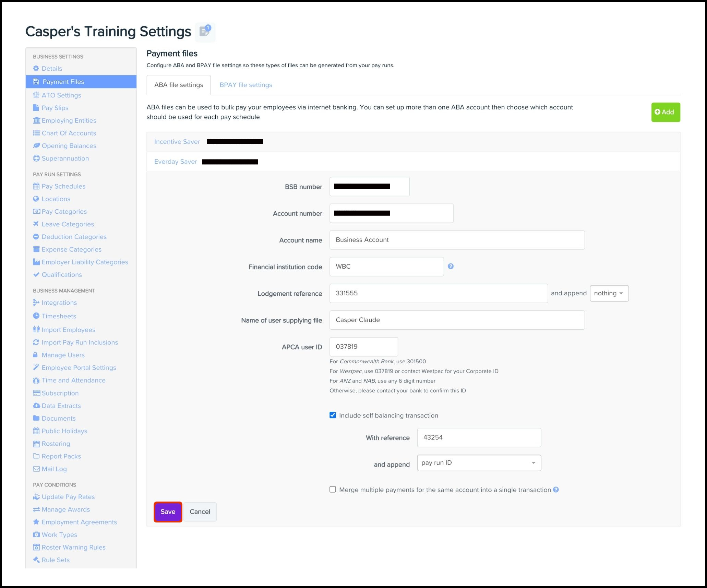Click the Leave Categories plane icon
The height and width of the screenshot is (588, 707).
[x=36, y=224]
